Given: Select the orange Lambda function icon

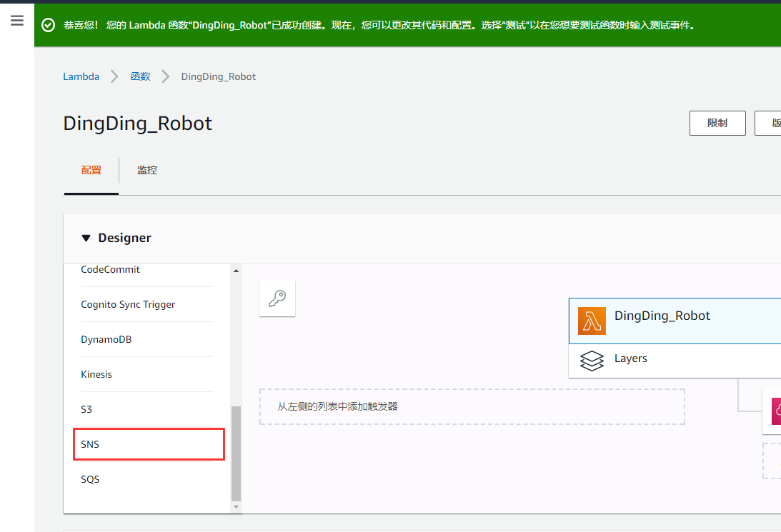Looking at the screenshot, I should pos(592,321).
